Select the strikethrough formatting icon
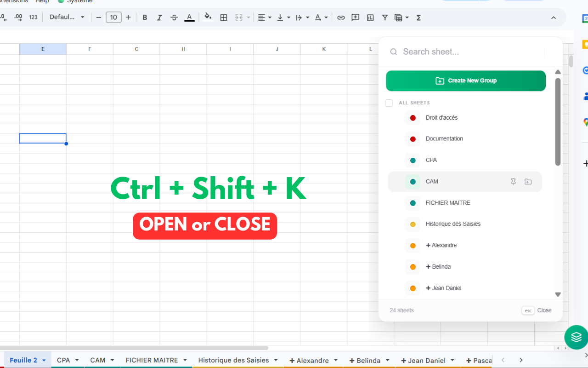The image size is (588, 368). pos(174,17)
